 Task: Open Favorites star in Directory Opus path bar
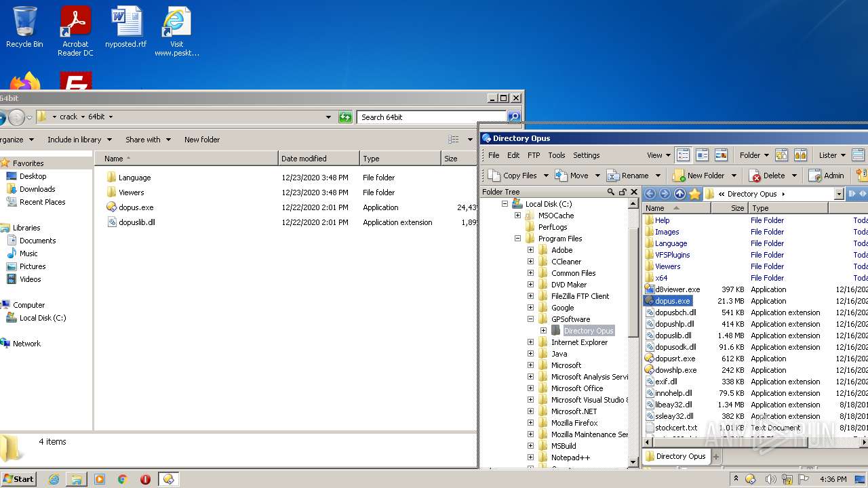pyautogui.click(x=694, y=194)
